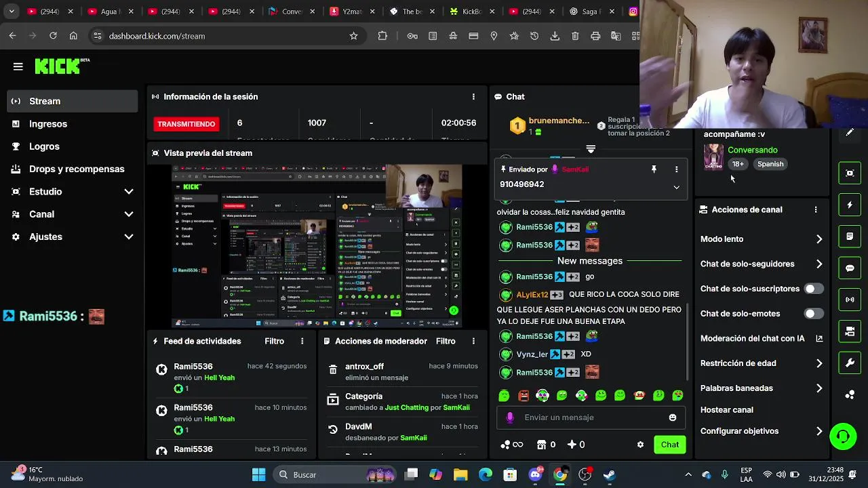This screenshot has width=868, height=488.
Task: Click the lightning bolt icon in right rail
Action: coord(850,205)
